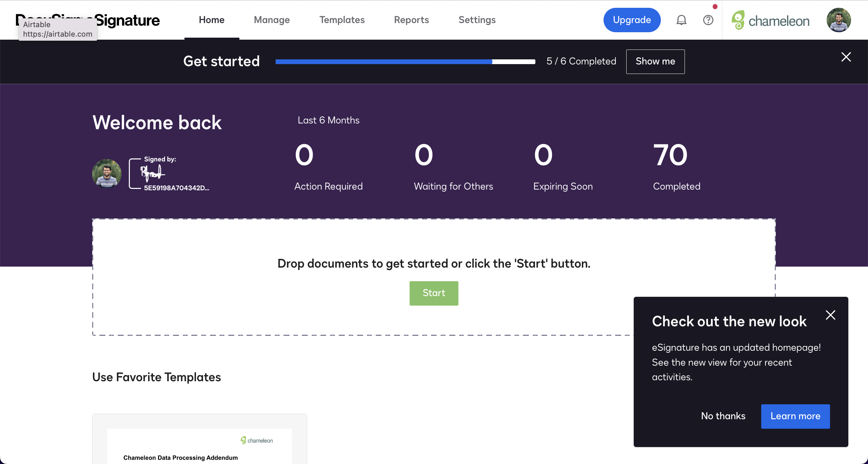Viewport: 868px width, 464px height.
Task: Go to the Home tab
Action: [x=212, y=20]
